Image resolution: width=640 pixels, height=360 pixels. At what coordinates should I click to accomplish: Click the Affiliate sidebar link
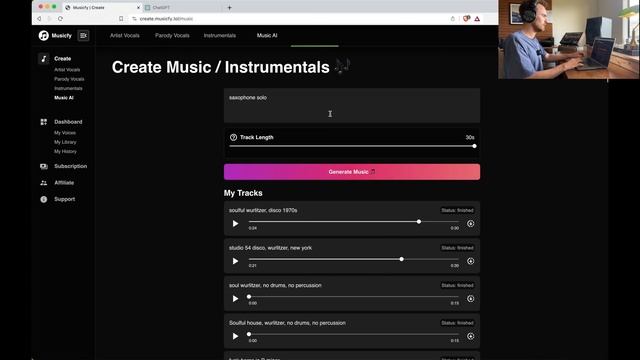tap(64, 183)
